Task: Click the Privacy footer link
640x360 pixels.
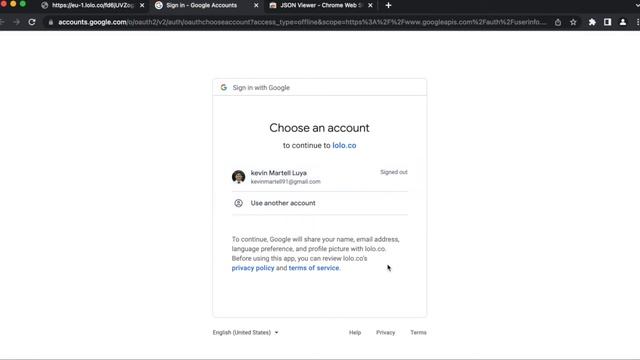Action: (x=385, y=332)
